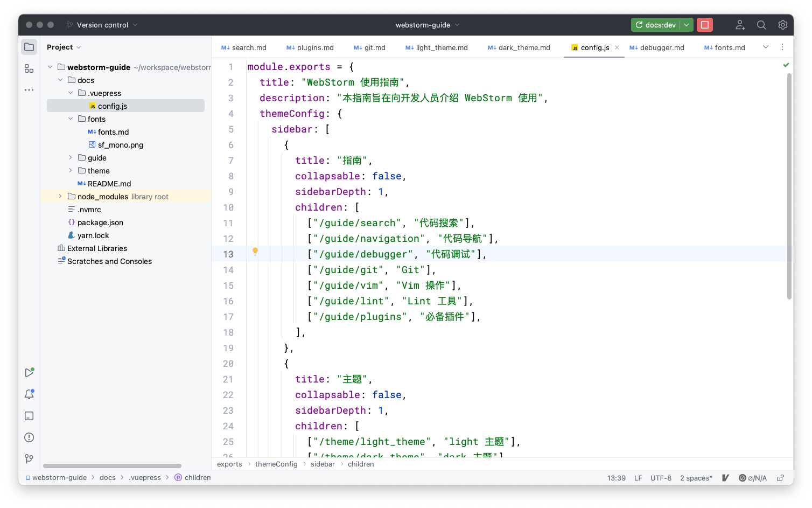Open the webstorm-guide project dropdown in title bar
This screenshot has height=508, width=812.
[428, 25]
